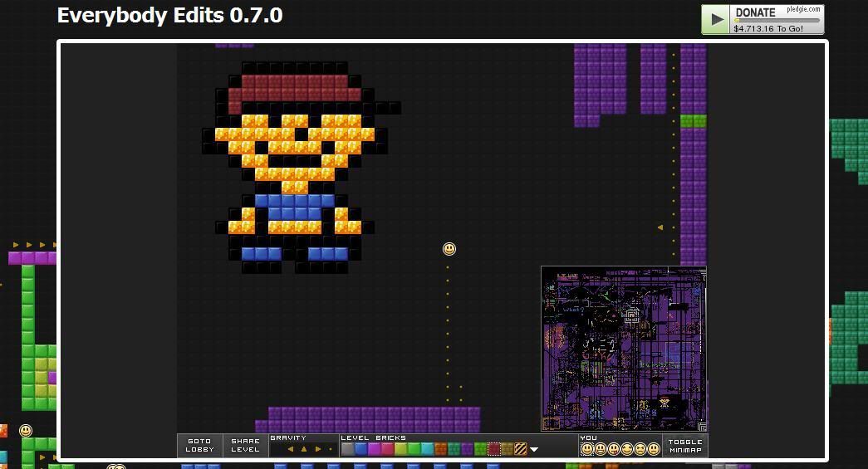Pick the bright green smooth brick
The image size is (868, 469).
414,449
